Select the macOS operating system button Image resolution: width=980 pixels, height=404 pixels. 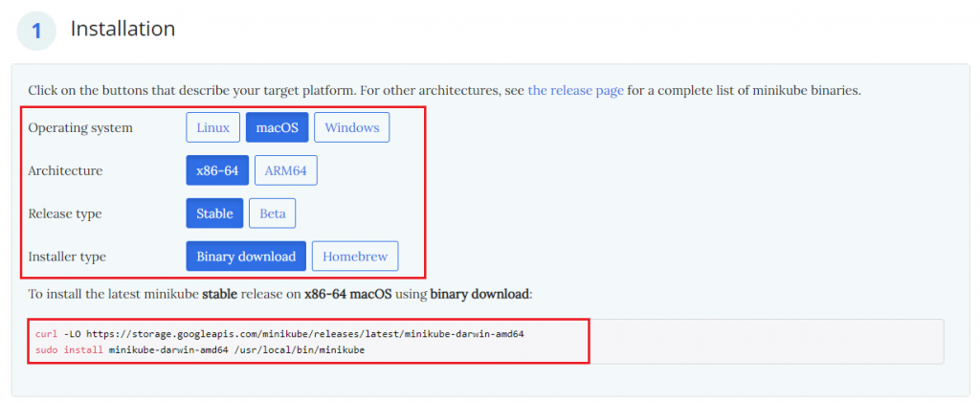click(278, 127)
